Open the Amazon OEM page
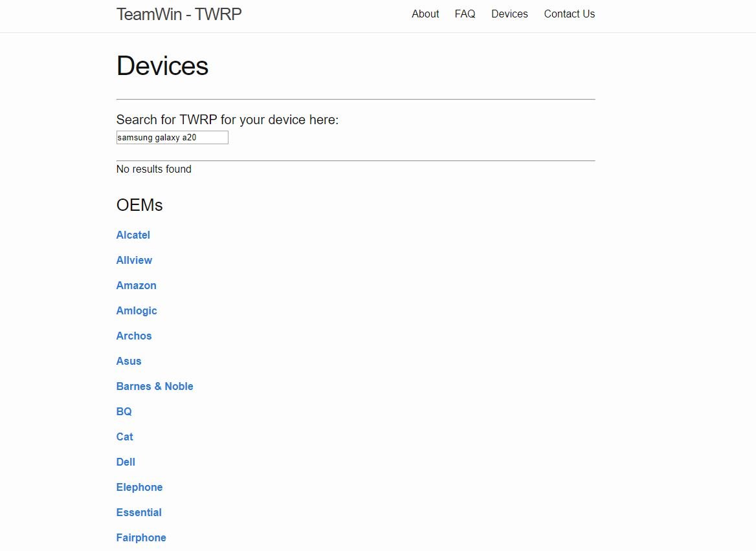Image resolution: width=756 pixels, height=551 pixels. point(137,285)
